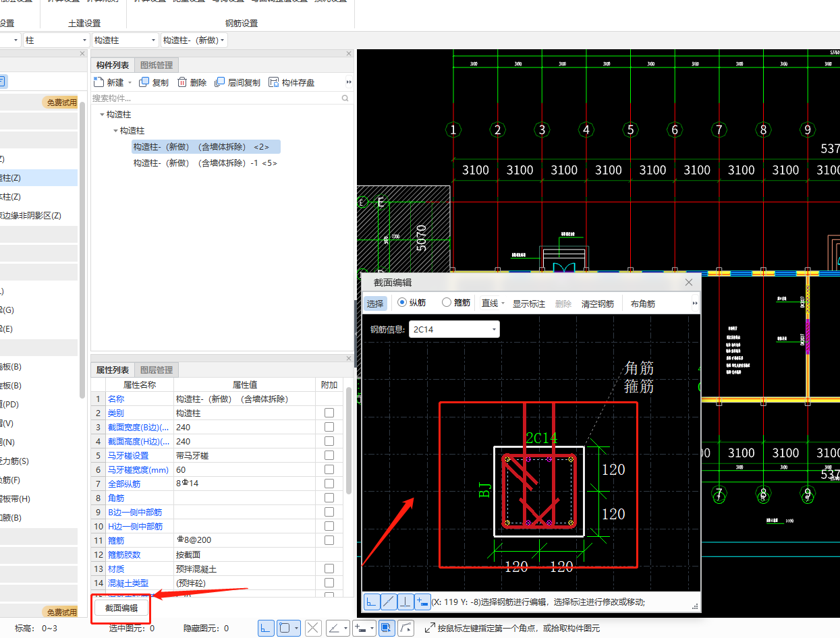Close the 构件列表 panel with its X

pos(349,53)
